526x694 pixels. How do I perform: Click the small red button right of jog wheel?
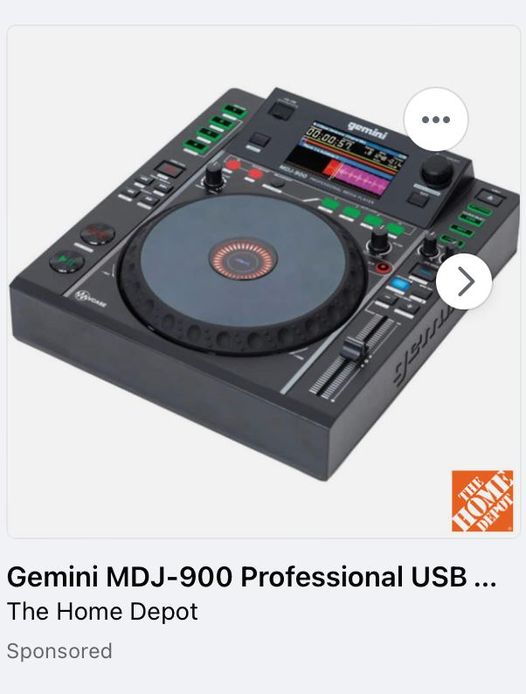pyautogui.click(x=383, y=267)
